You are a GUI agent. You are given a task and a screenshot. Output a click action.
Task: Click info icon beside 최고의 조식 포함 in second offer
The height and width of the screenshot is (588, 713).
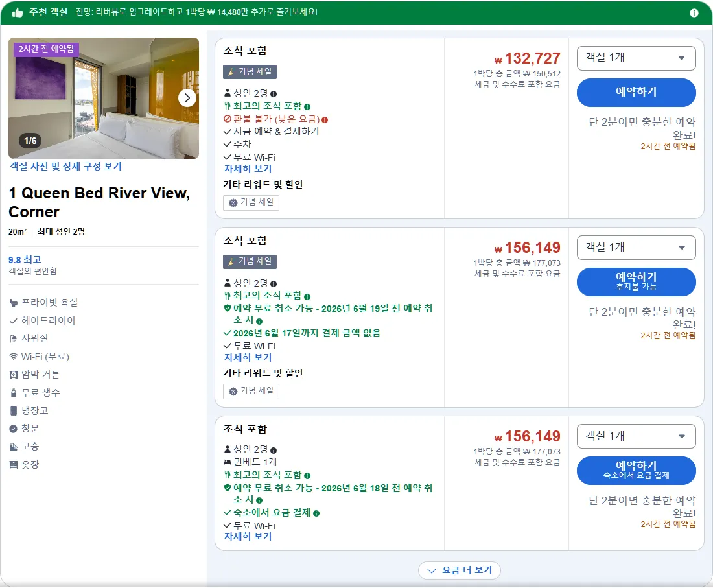point(307,296)
